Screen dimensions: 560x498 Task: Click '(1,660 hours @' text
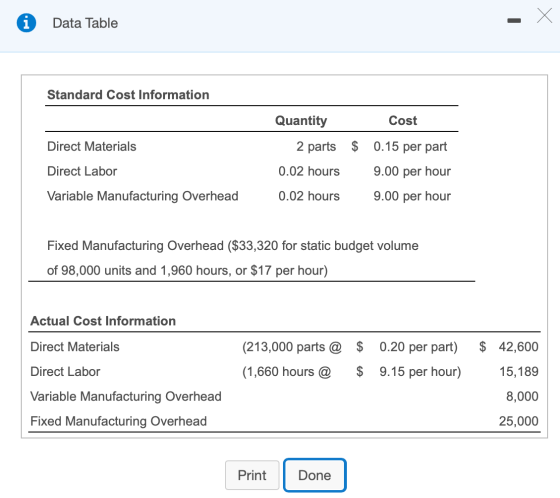tap(286, 372)
